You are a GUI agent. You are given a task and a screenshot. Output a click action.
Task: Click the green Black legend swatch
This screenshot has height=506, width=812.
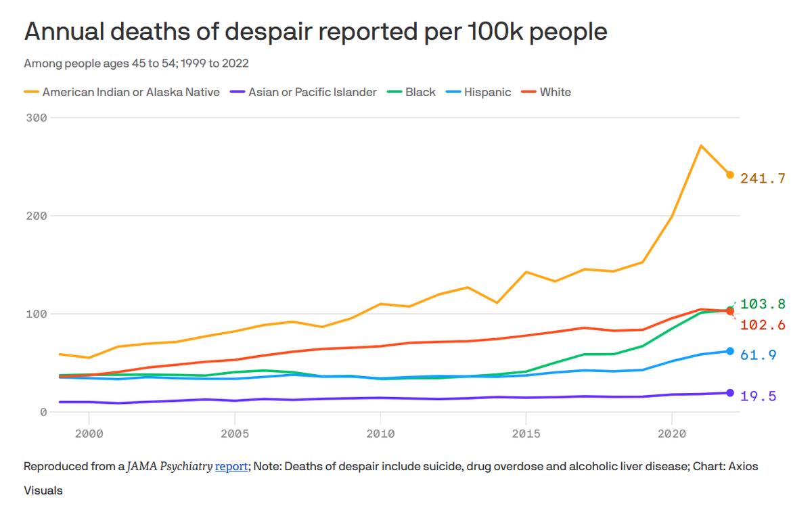(394, 92)
